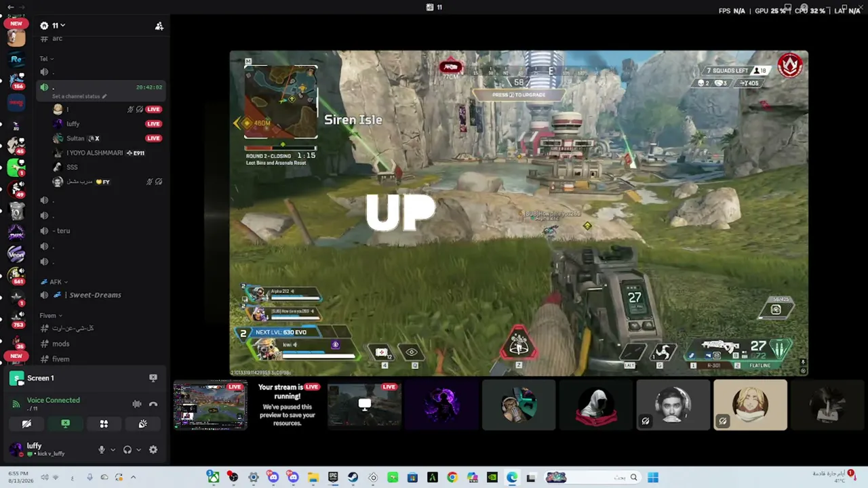
Task: Open Xbox app from the taskbar
Action: [213, 477]
